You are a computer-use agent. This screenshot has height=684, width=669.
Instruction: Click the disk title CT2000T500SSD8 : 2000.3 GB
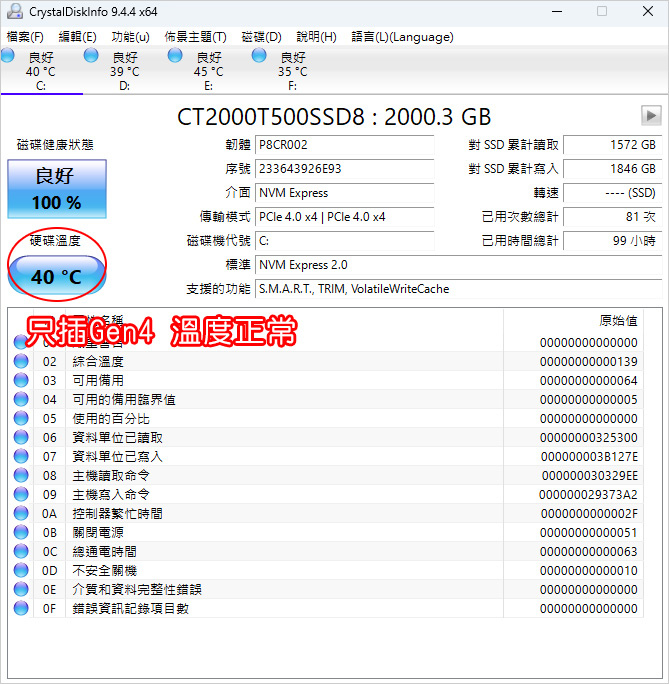pos(334,117)
